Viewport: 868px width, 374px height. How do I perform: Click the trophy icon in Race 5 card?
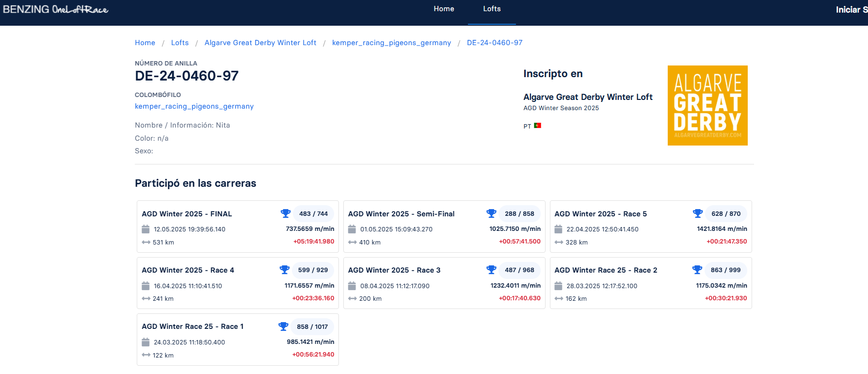point(698,213)
